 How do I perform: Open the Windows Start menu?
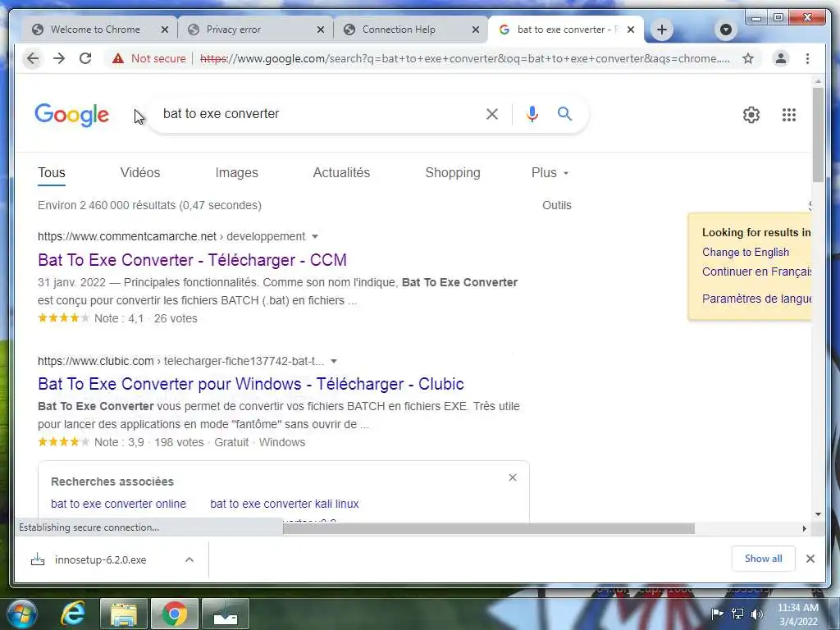21,614
